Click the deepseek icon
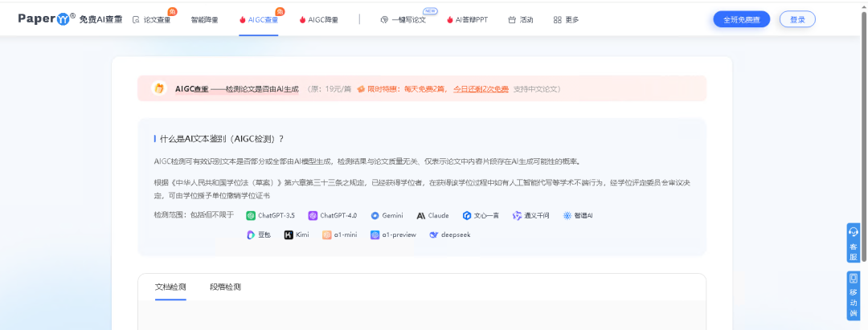The height and width of the screenshot is (330, 868). coord(433,235)
